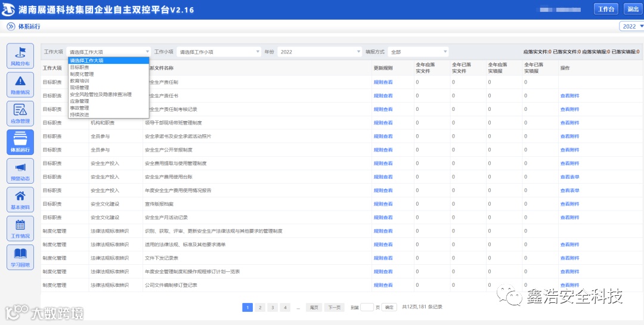644x325 pixels.
Task: Click the 全年应落实文件 column header
Action: [x=425, y=68]
